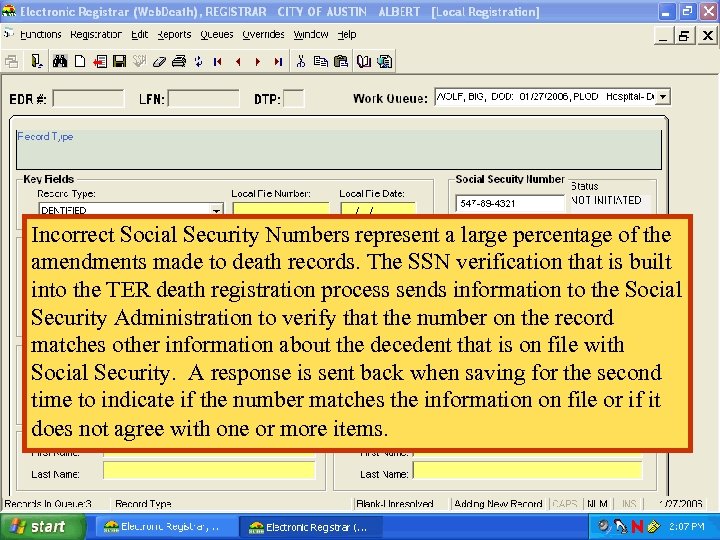
Task: Open the Reports menu
Action: (x=174, y=34)
